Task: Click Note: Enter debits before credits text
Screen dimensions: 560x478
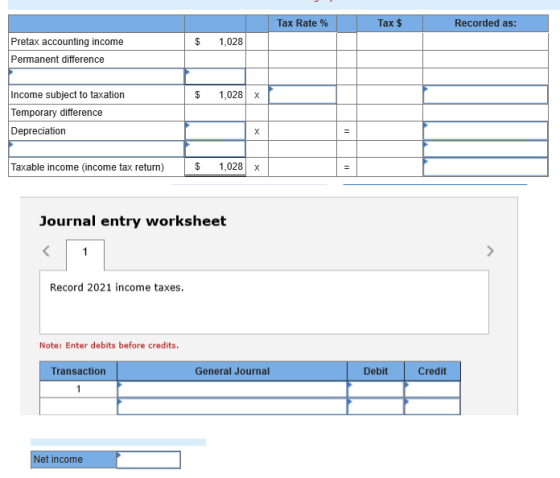Action: pyautogui.click(x=109, y=345)
